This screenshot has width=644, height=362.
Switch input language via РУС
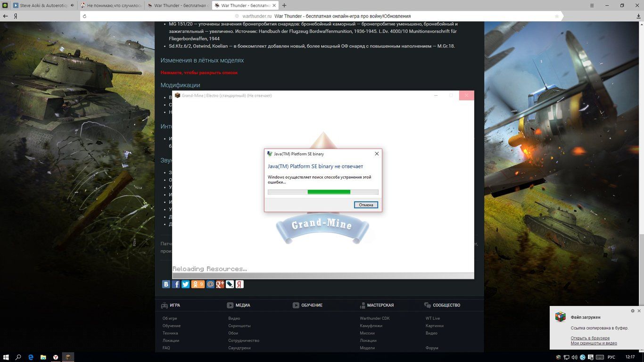point(611,357)
